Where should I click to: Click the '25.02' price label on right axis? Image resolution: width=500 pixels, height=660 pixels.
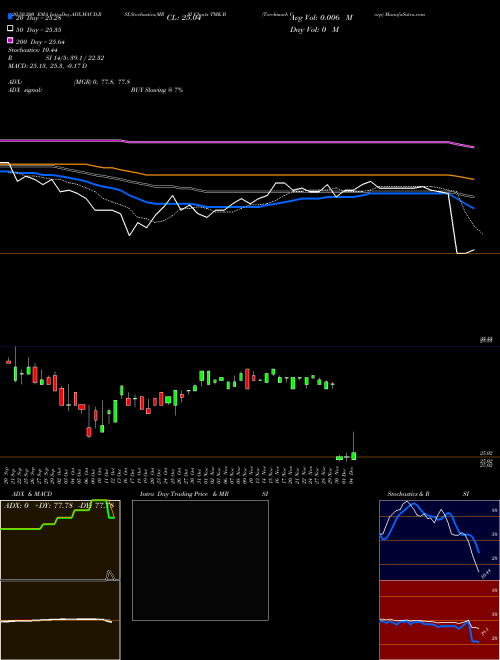pos(486,453)
